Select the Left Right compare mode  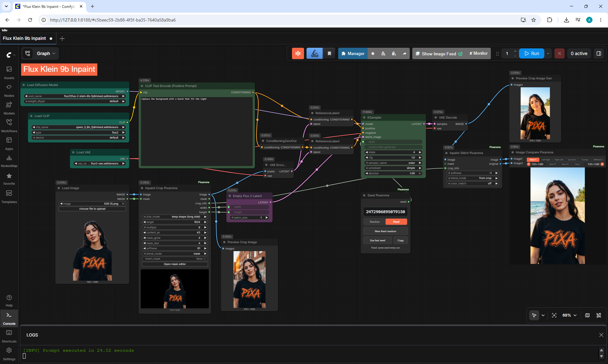(546, 160)
